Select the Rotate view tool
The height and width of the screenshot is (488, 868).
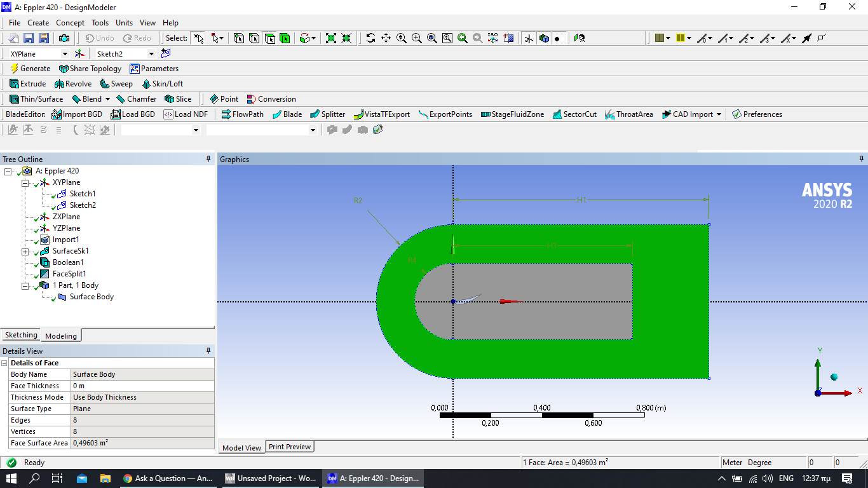point(370,38)
